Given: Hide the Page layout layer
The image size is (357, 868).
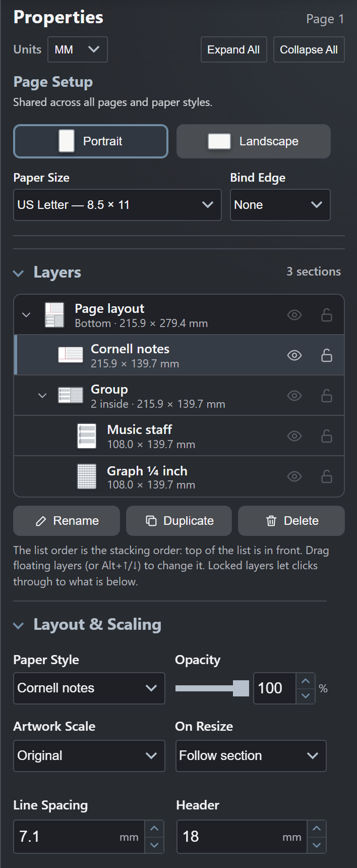Looking at the screenshot, I should coord(294,315).
